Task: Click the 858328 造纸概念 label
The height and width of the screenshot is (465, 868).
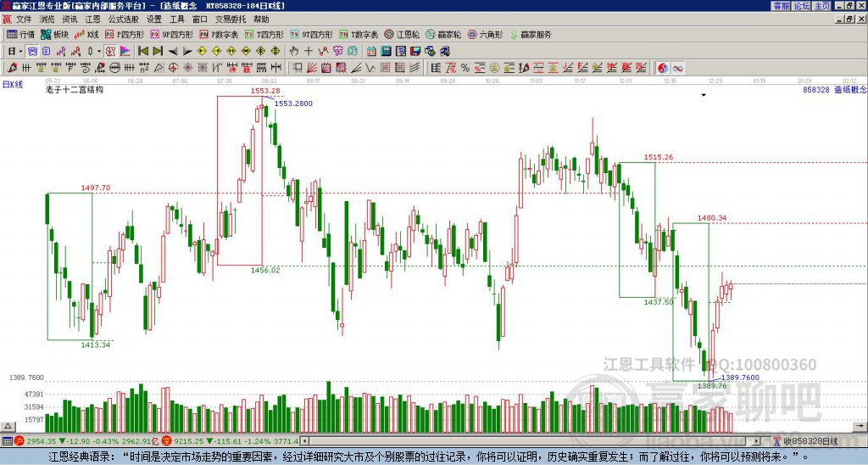Action: click(x=835, y=89)
